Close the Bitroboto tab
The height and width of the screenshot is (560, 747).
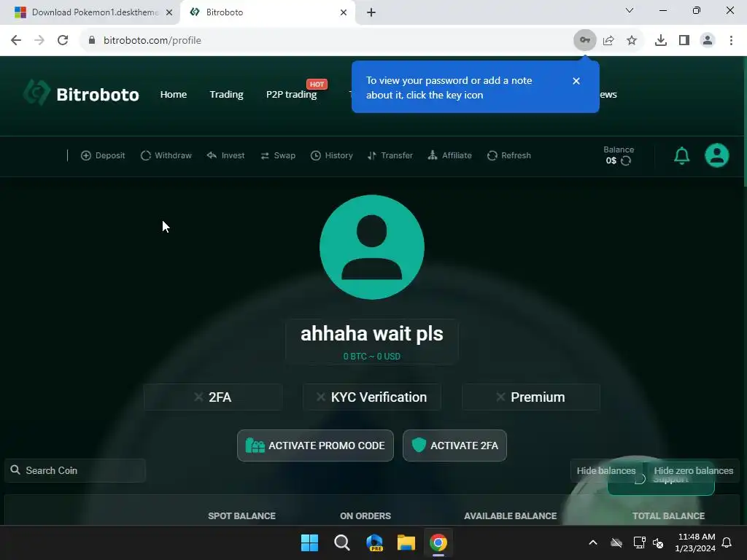pos(344,12)
